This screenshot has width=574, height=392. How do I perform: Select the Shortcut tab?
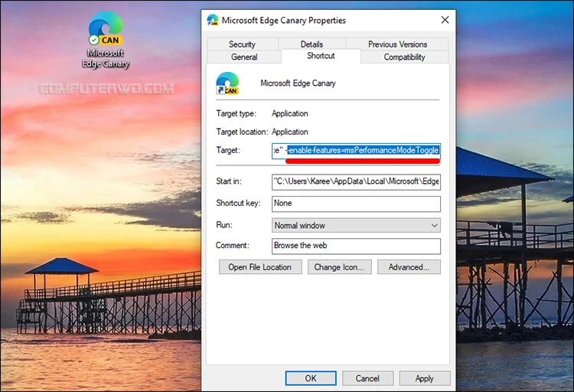tap(321, 56)
